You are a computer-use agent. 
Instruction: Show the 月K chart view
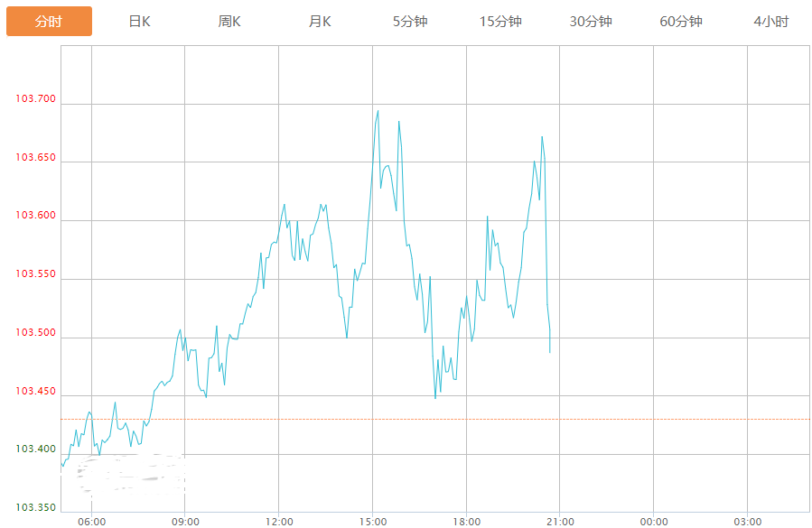pyautogui.click(x=320, y=21)
